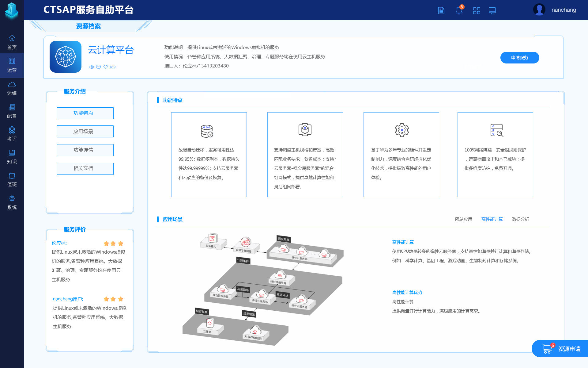The height and width of the screenshot is (368, 588).
Task: Open the grid apps icon
Action: [477, 11]
